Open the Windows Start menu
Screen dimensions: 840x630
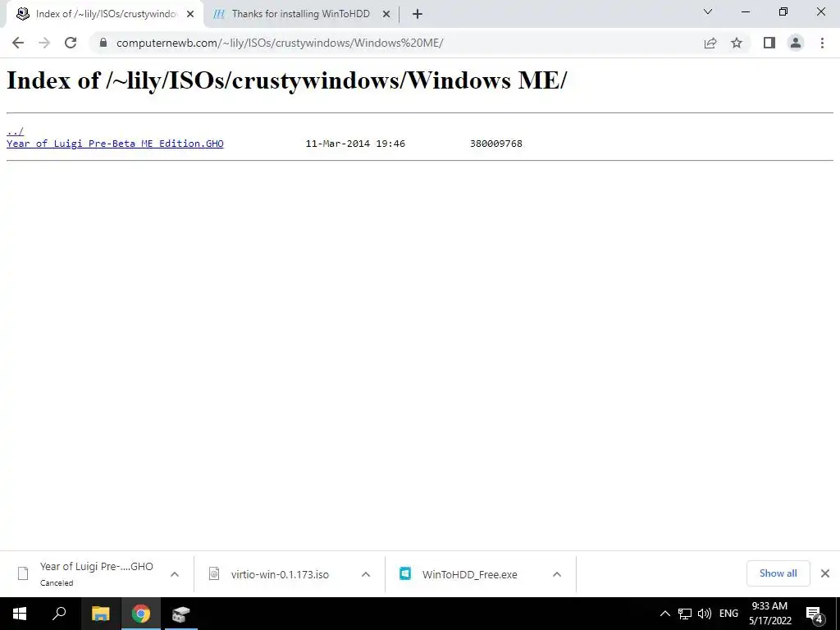[x=20, y=614]
